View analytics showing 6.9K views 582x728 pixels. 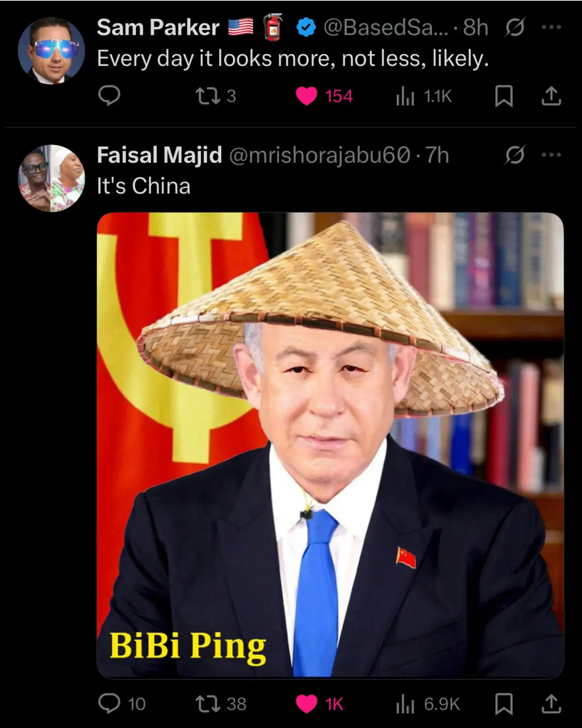428,704
